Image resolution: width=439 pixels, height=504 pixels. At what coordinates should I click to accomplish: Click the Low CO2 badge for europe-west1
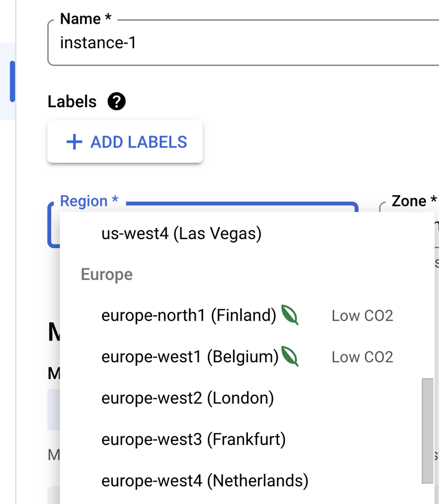point(362,357)
